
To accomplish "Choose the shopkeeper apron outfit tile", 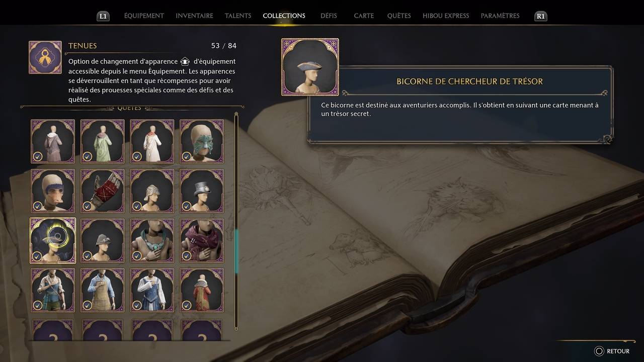I will tap(103, 290).
